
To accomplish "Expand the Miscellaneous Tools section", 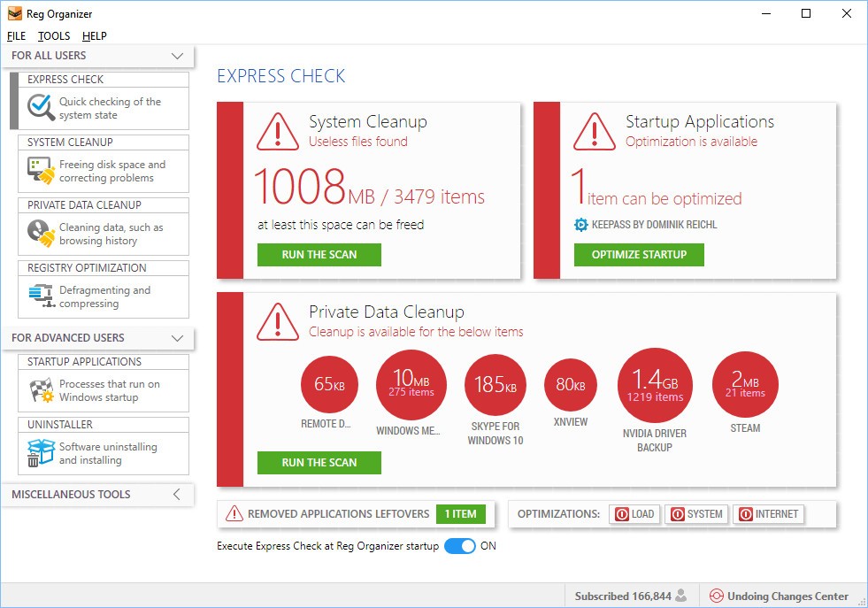I will pos(176,495).
